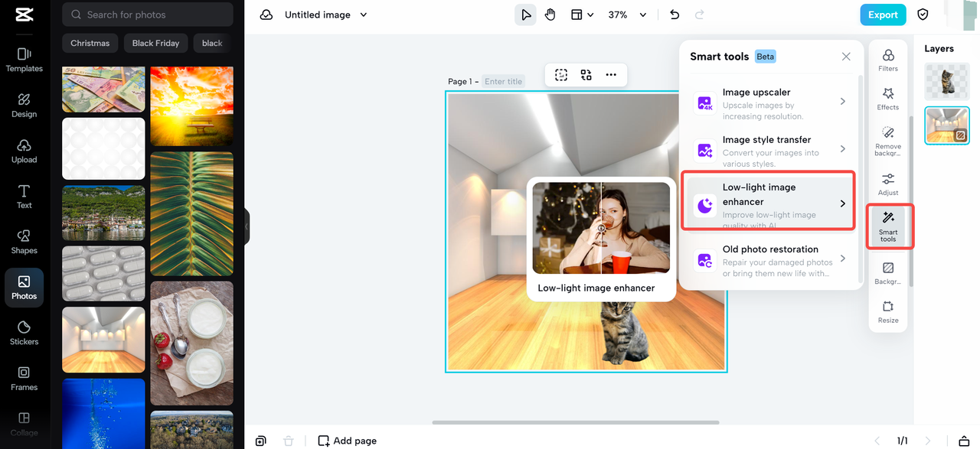Go to the previous page arrow
The width and height of the screenshot is (980, 449).
click(877, 441)
